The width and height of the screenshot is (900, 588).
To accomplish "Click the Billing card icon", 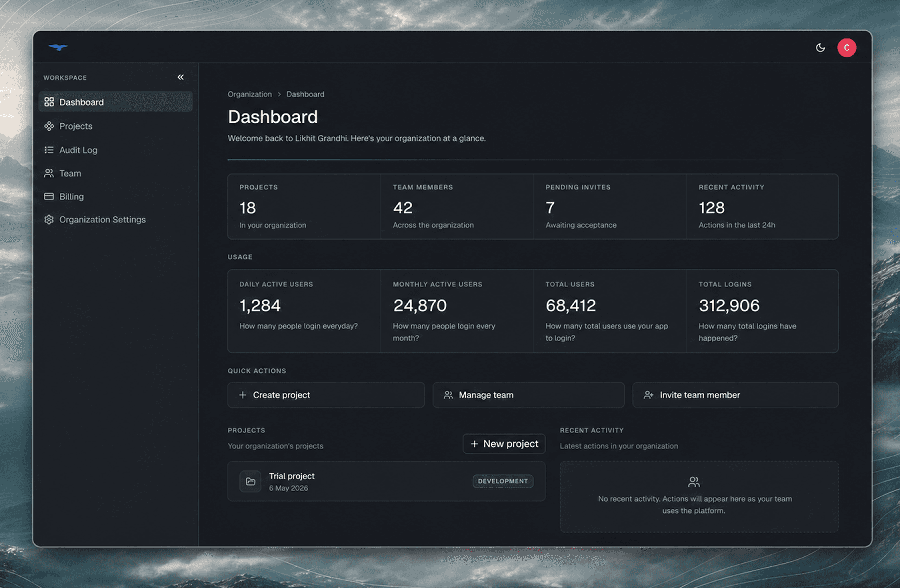I will [49, 196].
